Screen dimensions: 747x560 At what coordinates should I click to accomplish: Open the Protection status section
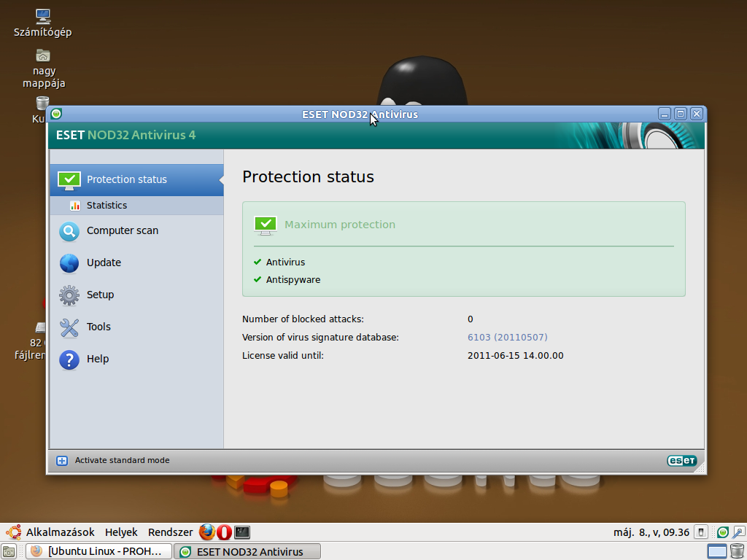[136, 180]
